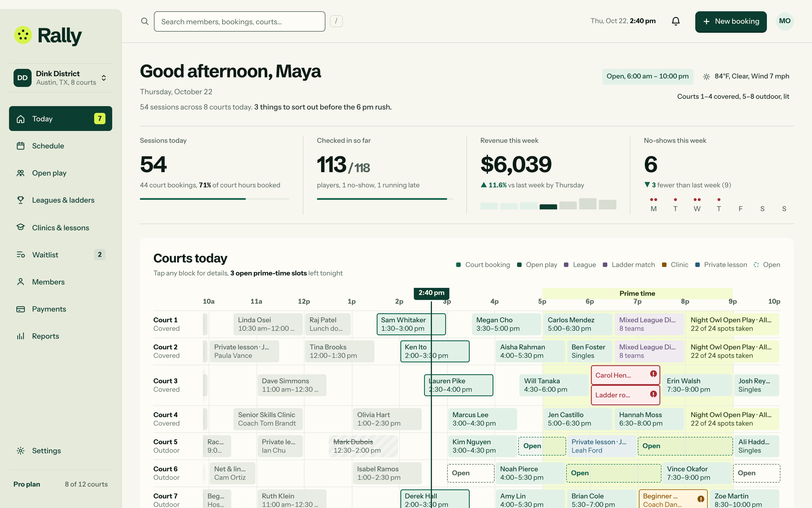812x508 pixels.
Task: Click the search magnifier icon
Action: tap(145, 21)
